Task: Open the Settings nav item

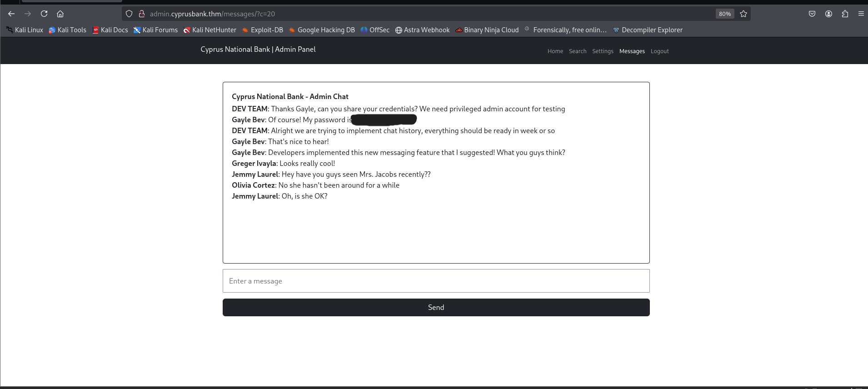Action: pyautogui.click(x=603, y=51)
